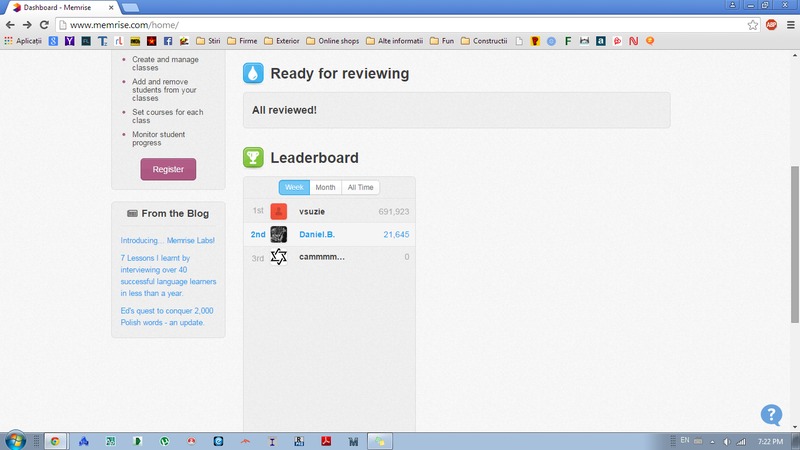This screenshot has width=800, height=450.
Task: Open the Introducing Memrise Labs blog link
Action: coord(167,240)
